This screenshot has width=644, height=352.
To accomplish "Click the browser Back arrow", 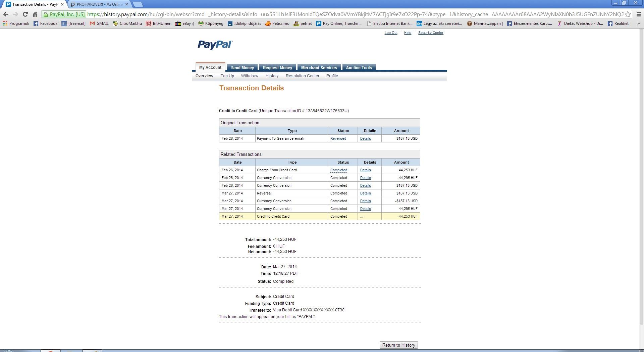I will (x=6, y=14).
